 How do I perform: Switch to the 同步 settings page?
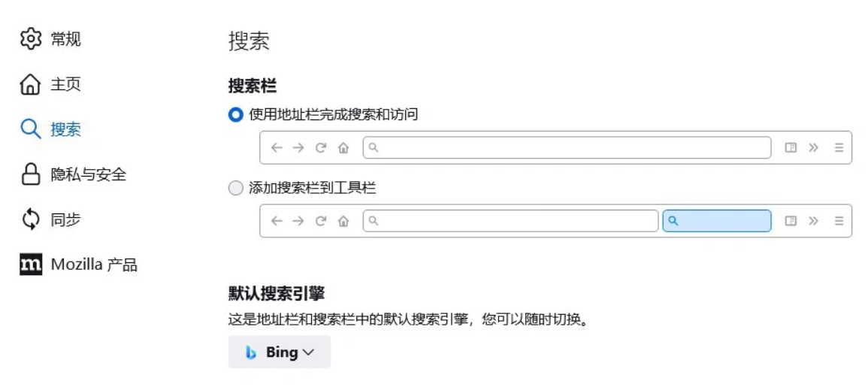65,219
